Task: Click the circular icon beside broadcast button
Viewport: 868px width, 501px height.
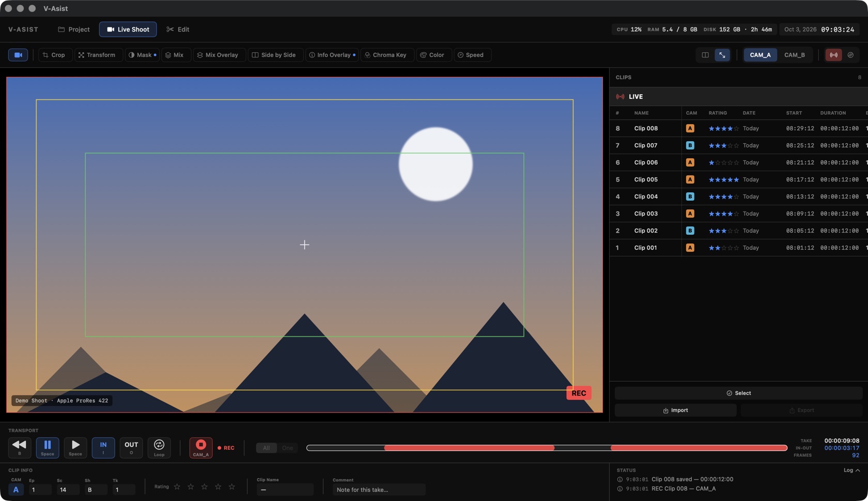Action: (x=850, y=55)
